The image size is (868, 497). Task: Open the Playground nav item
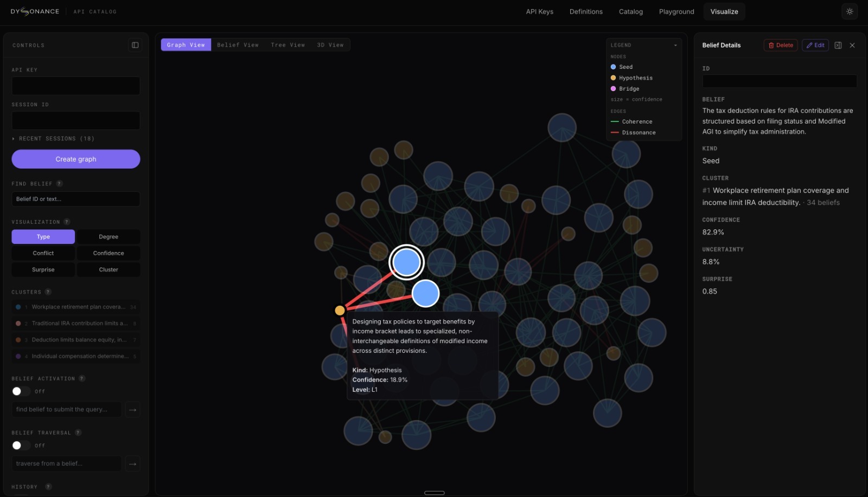click(x=676, y=11)
